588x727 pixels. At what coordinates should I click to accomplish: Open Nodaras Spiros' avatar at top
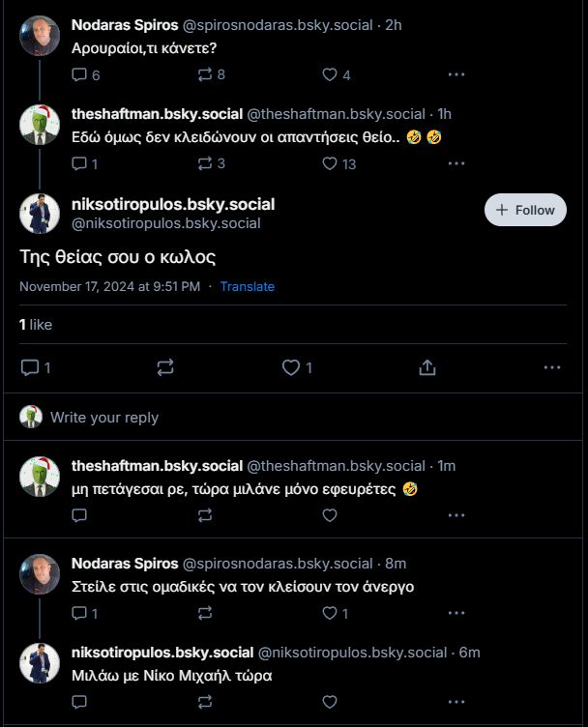tap(40, 35)
